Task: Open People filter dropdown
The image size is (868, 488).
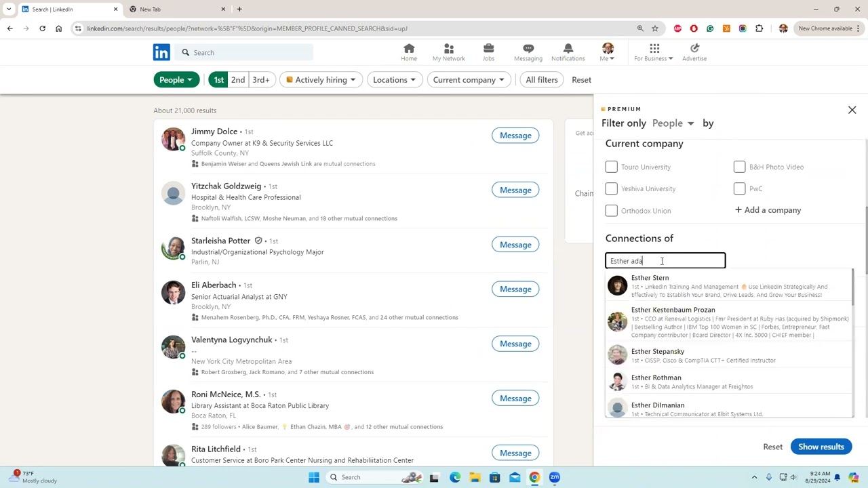Action: point(176,80)
